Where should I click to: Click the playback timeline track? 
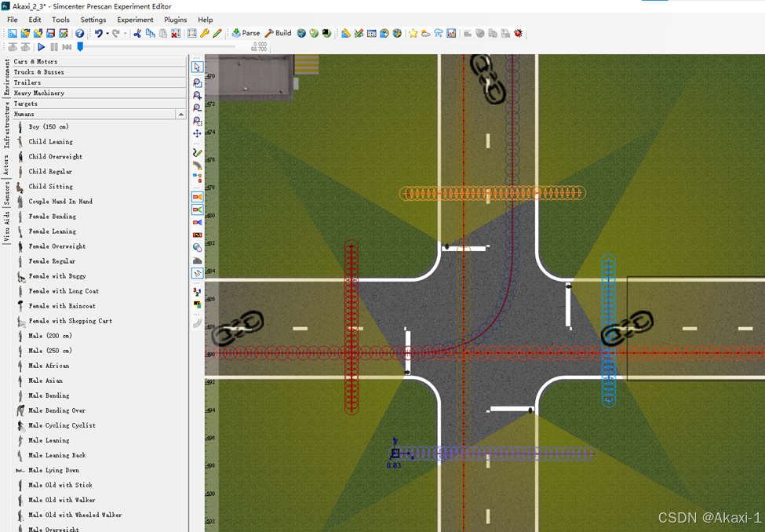158,47
